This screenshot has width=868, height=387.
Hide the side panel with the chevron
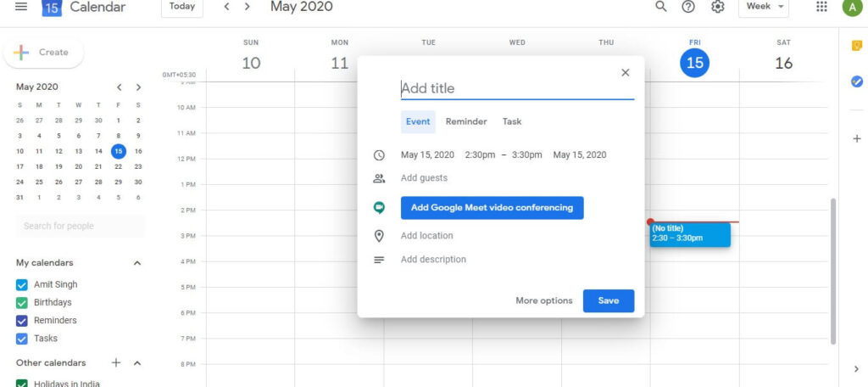pos(856,369)
